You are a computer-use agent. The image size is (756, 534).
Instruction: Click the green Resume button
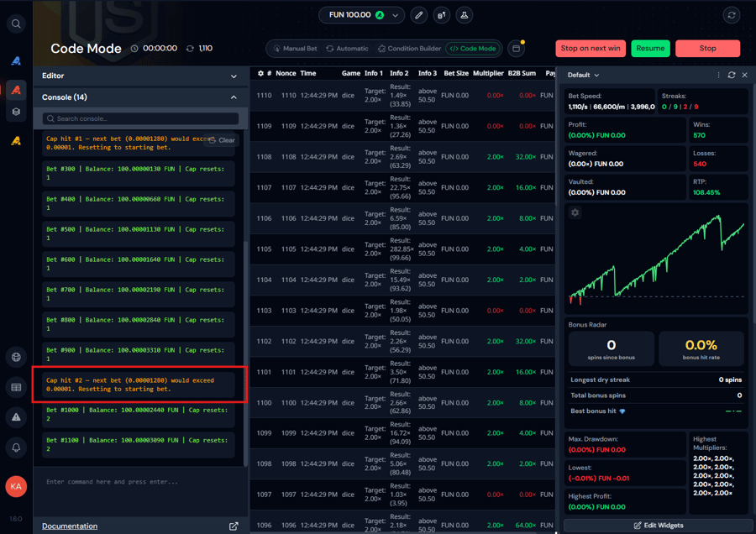click(x=650, y=48)
